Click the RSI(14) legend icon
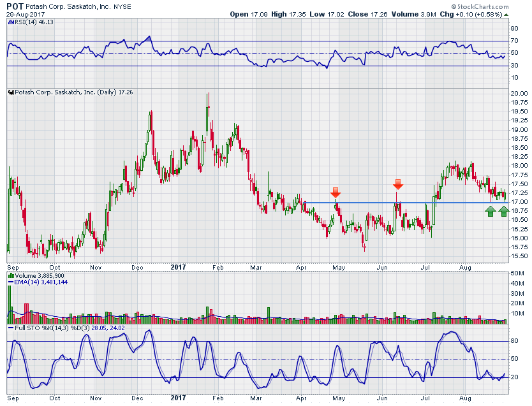 coord(10,22)
